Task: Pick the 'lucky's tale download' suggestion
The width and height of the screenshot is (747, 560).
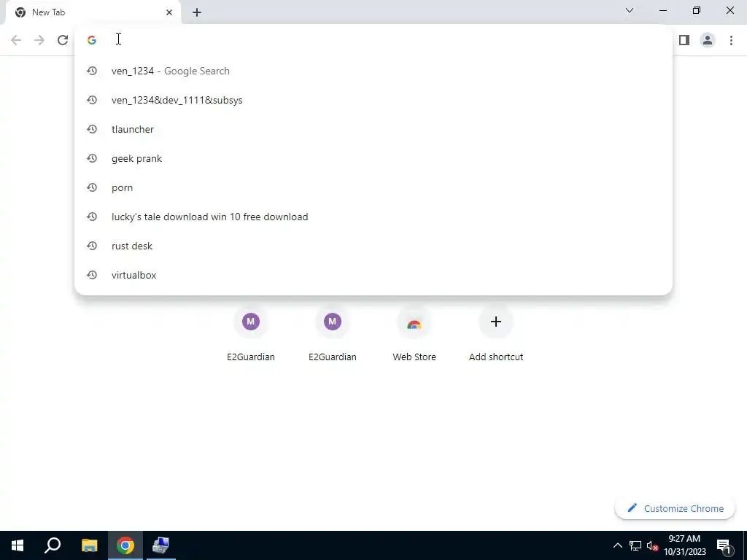Action: pyautogui.click(x=373, y=217)
